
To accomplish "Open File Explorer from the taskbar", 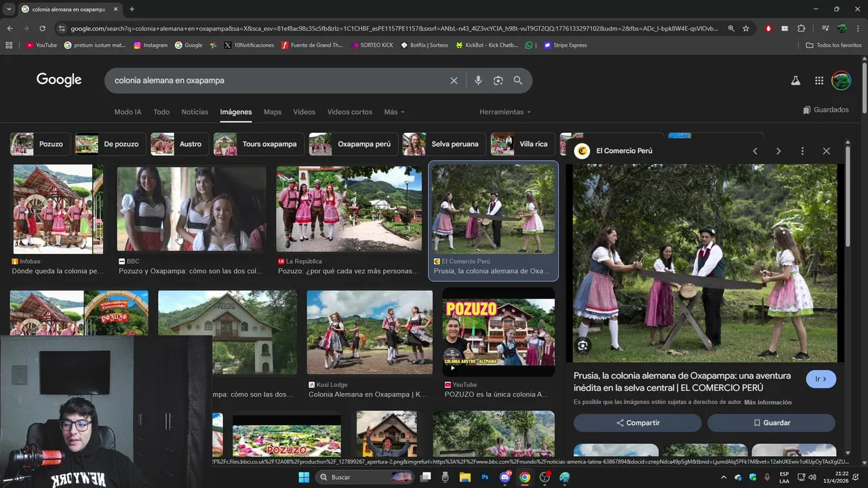I will tap(465, 477).
